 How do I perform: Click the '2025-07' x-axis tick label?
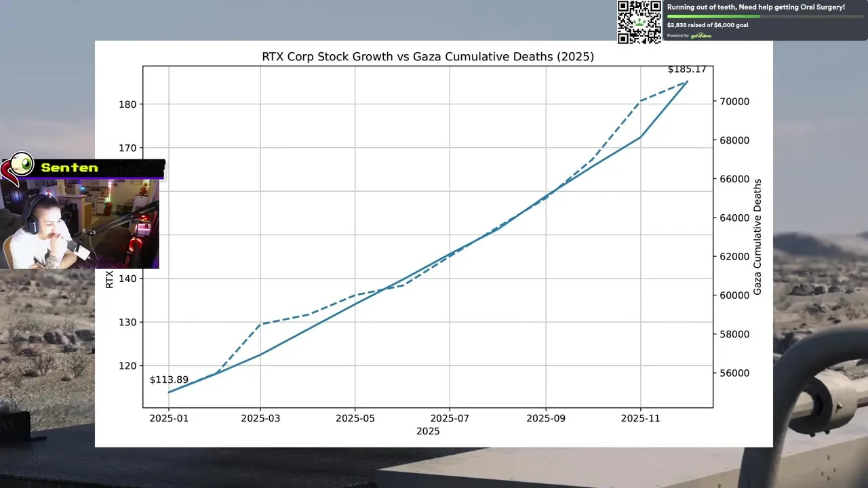coord(450,418)
